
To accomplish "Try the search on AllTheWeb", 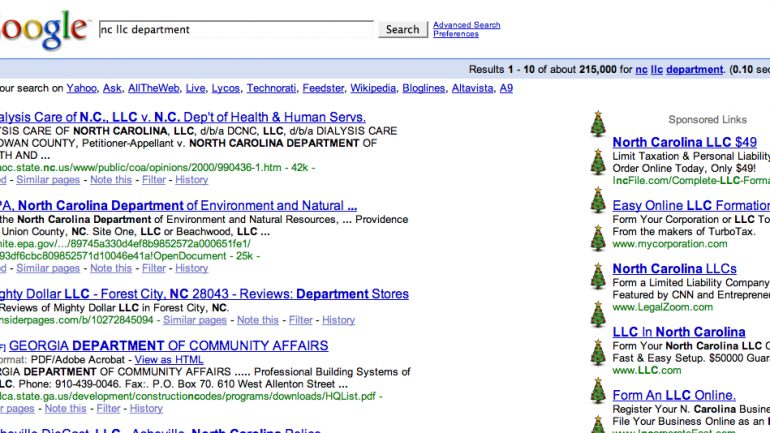I will [154, 88].
